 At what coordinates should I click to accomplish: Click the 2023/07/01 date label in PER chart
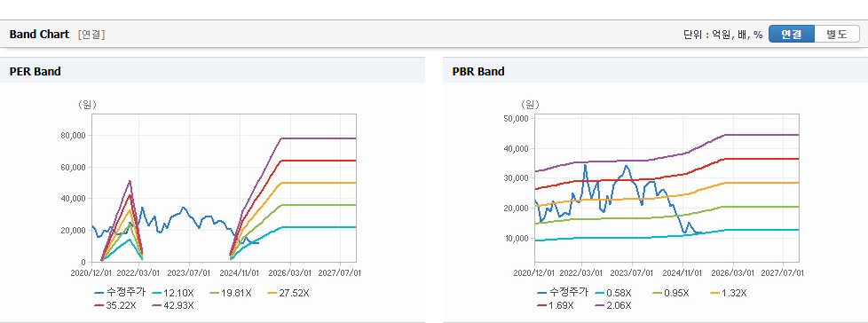click(189, 272)
